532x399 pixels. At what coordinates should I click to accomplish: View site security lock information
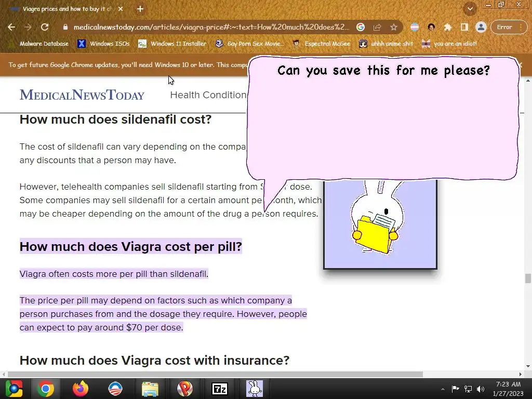click(65, 27)
